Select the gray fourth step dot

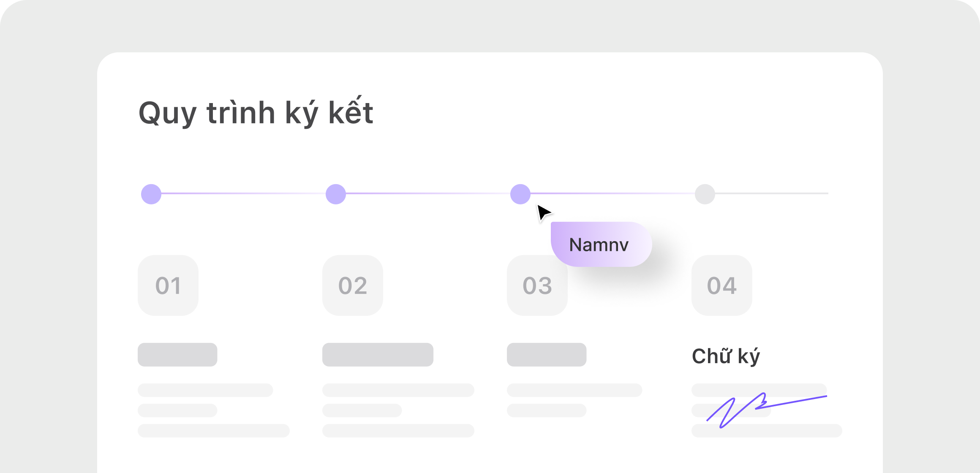point(705,194)
